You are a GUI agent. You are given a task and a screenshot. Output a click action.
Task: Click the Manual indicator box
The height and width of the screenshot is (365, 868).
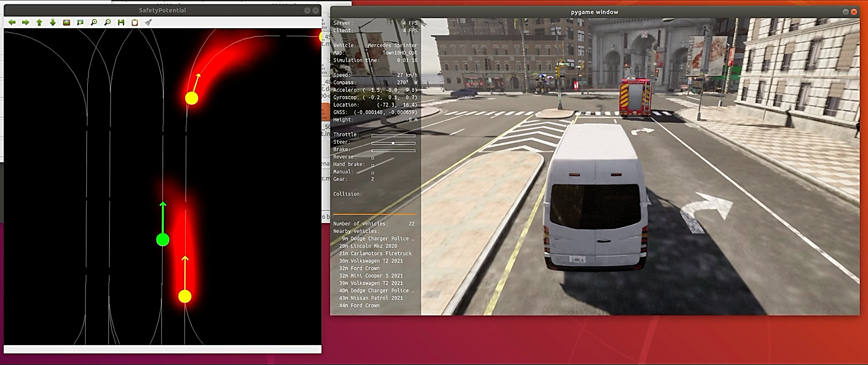pyautogui.click(x=373, y=173)
